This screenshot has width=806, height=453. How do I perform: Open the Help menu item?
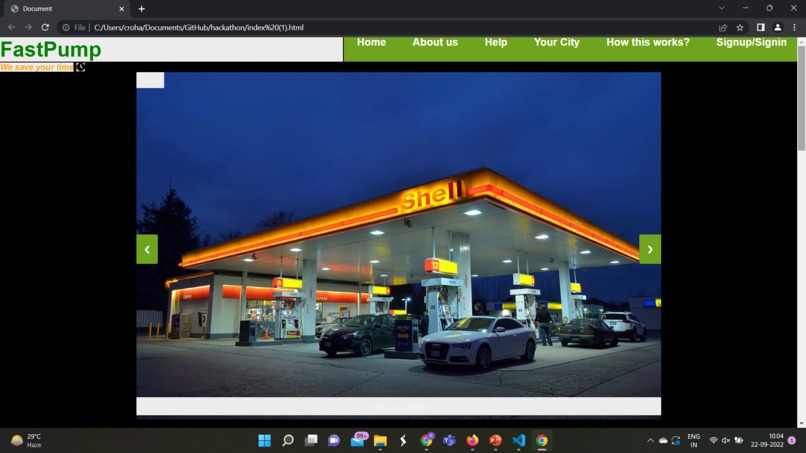pos(496,43)
